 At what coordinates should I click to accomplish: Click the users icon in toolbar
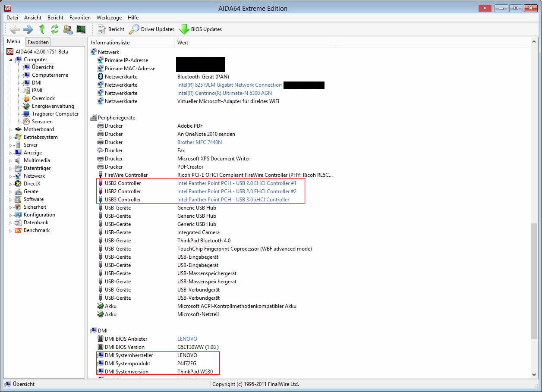pos(68,29)
